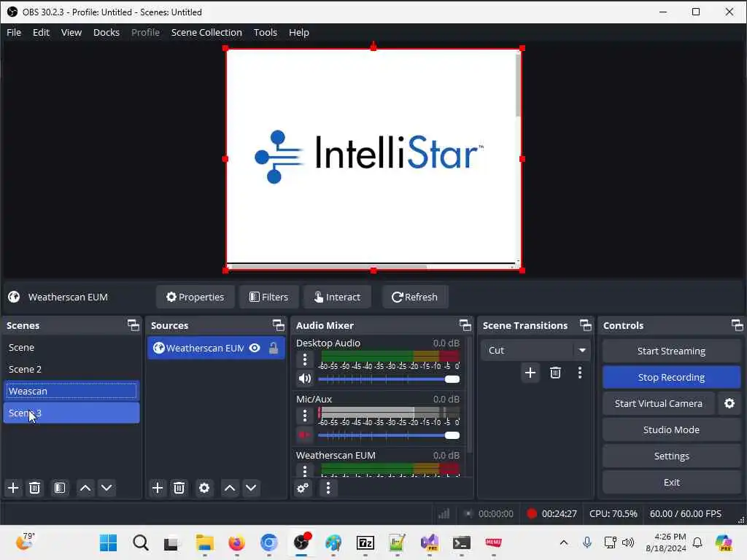Remove selected source with trash icon

click(x=179, y=488)
